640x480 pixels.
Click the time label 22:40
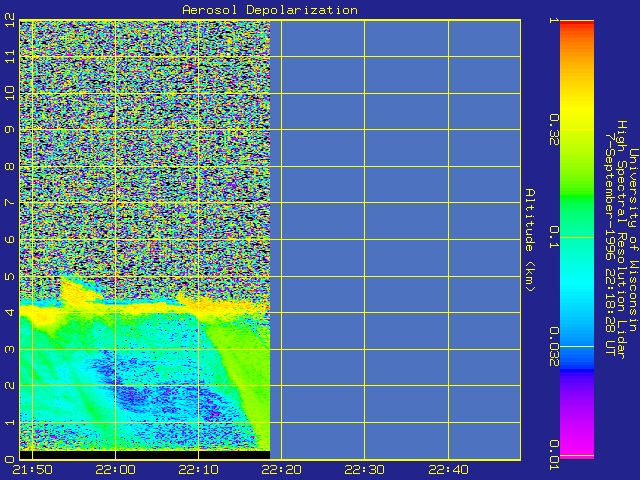tap(448, 470)
